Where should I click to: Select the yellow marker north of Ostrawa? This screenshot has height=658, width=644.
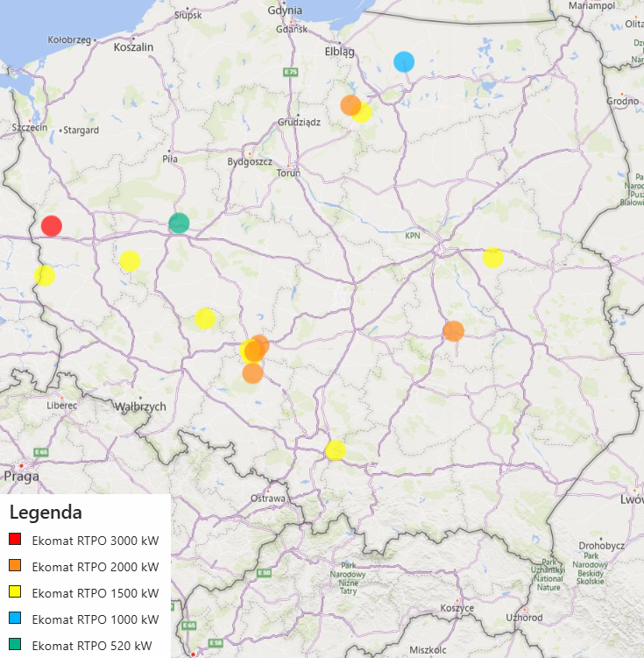335,450
